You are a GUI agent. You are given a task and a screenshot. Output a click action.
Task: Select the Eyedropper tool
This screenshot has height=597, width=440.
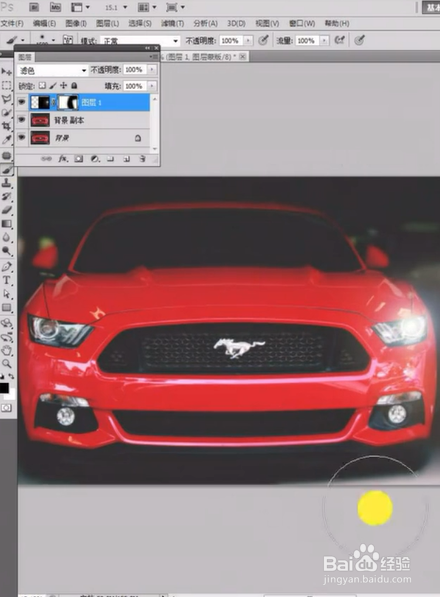coord(6,140)
